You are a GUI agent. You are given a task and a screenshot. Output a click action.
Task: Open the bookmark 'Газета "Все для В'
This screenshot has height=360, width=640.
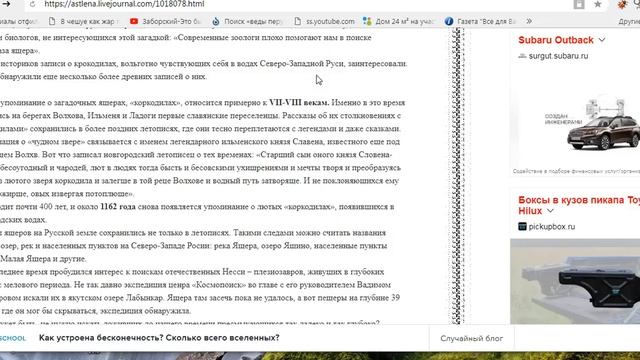coord(481,21)
